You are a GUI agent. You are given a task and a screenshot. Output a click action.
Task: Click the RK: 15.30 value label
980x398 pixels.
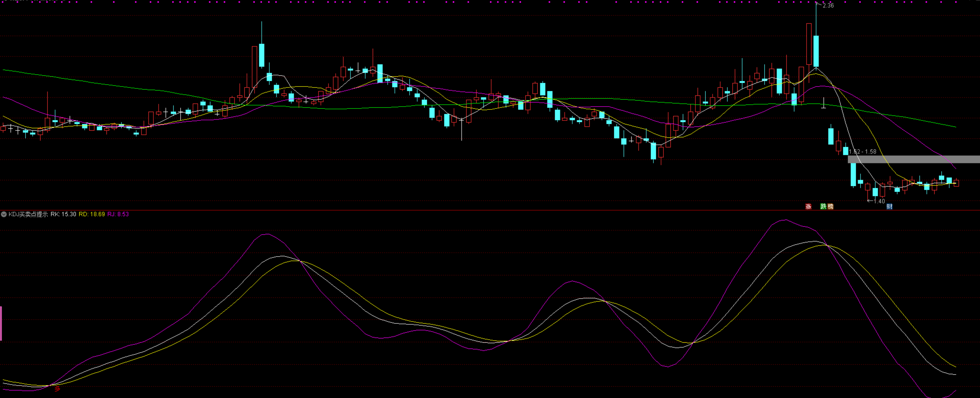point(63,214)
